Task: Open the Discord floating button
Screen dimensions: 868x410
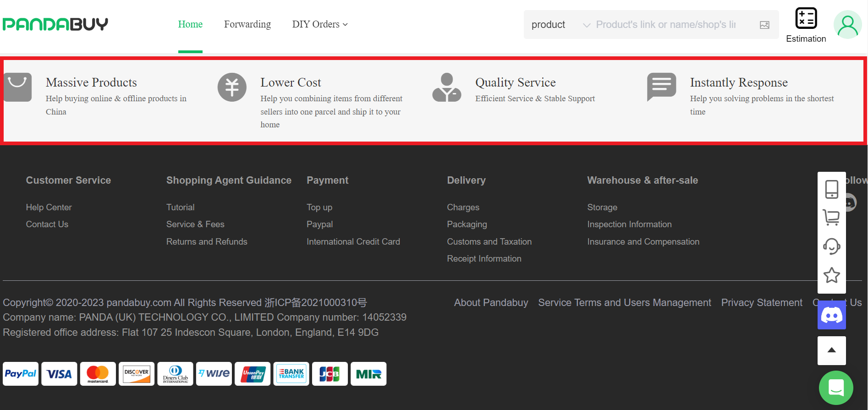Action: tap(831, 316)
